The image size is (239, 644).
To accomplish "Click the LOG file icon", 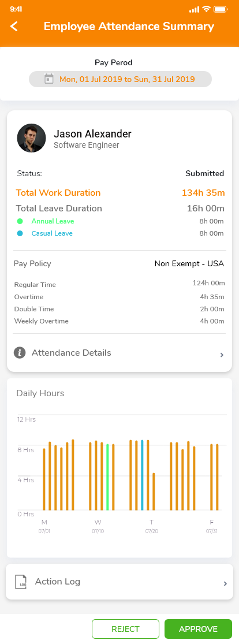I will (21, 582).
